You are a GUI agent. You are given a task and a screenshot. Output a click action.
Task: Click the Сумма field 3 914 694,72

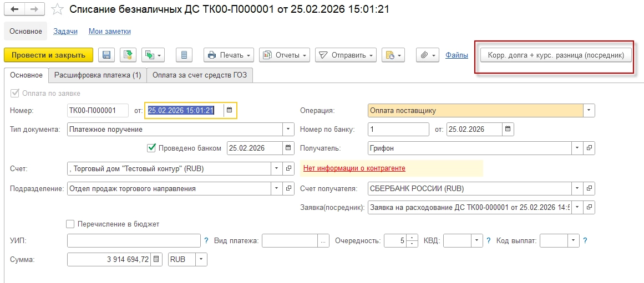(109, 260)
